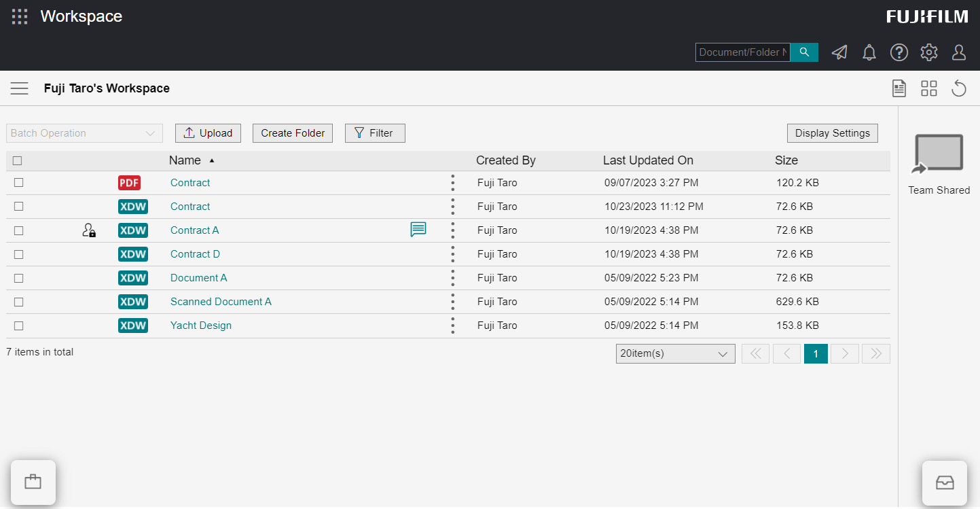This screenshot has width=980, height=509.
Task: Focus the Document/Folder Name search field
Action: (742, 52)
